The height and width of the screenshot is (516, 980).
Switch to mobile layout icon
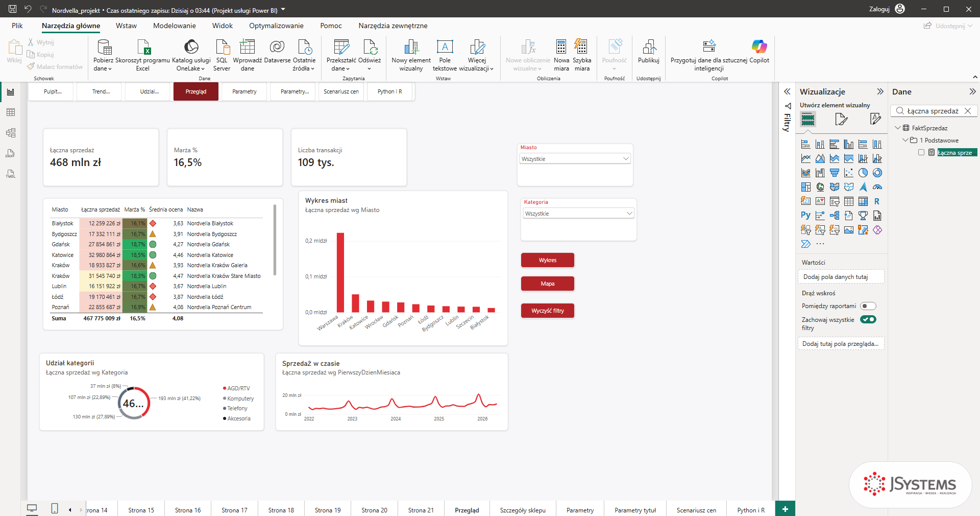point(55,508)
